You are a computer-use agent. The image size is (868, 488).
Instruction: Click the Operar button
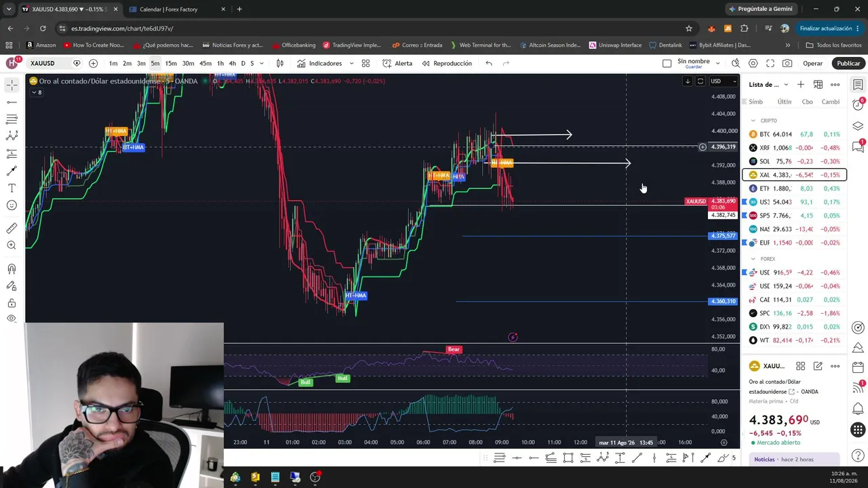click(x=812, y=63)
